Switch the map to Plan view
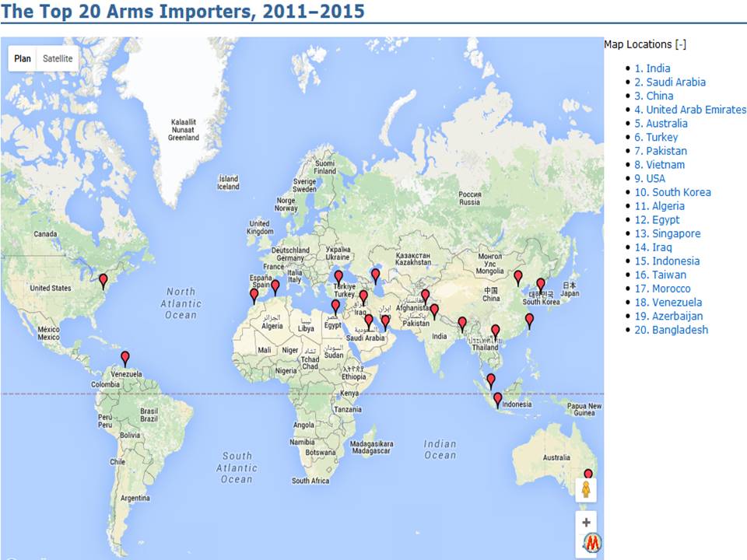The height and width of the screenshot is (560, 747). (x=23, y=58)
